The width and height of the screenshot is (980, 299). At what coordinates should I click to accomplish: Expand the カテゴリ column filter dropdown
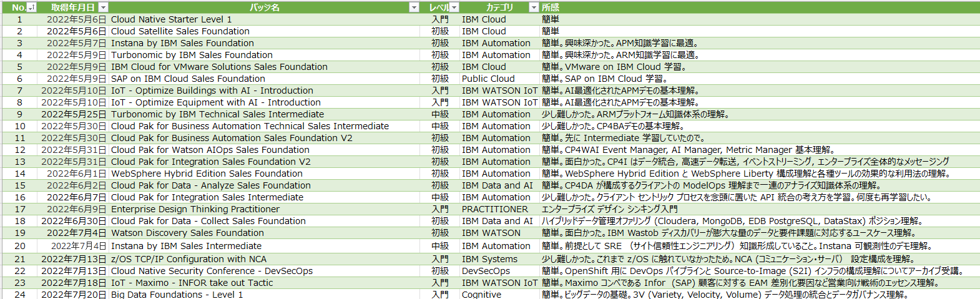point(533,7)
